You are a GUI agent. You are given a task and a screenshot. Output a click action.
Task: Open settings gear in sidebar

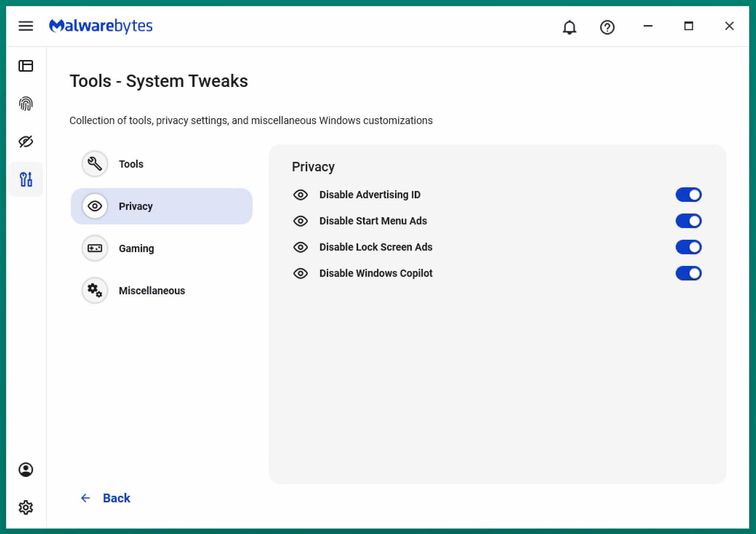(x=25, y=507)
